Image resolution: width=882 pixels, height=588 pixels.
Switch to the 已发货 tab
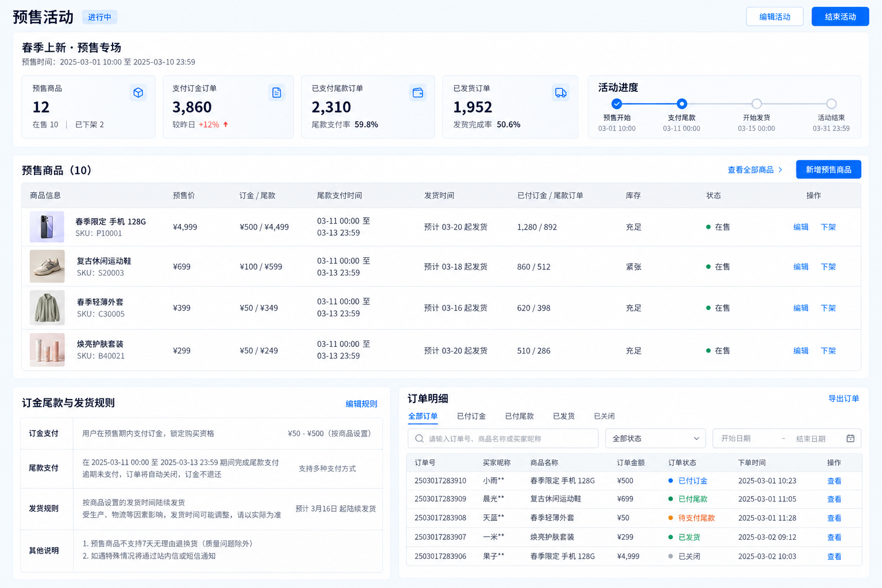click(x=564, y=416)
